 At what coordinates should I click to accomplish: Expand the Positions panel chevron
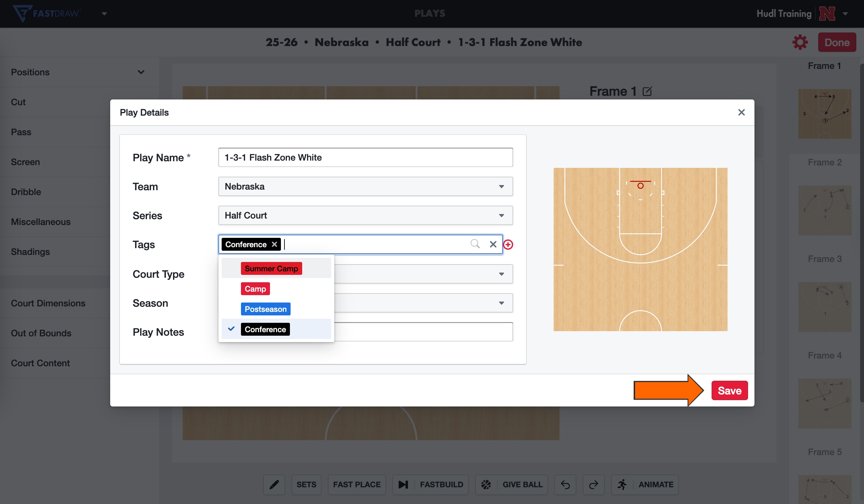point(141,72)
